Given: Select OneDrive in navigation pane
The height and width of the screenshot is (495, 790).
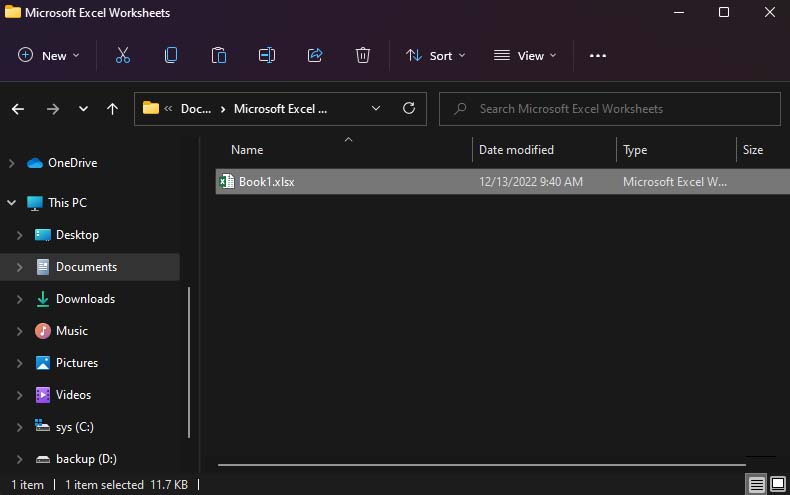Looking at the screenshot, I should click(73, 163).
